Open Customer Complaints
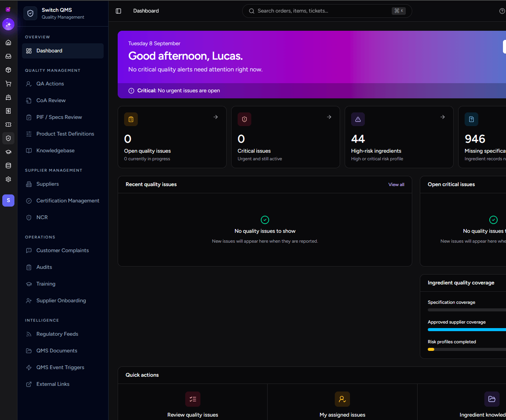Viewport: 506px width, 420px height. click(x=63, y=251)
